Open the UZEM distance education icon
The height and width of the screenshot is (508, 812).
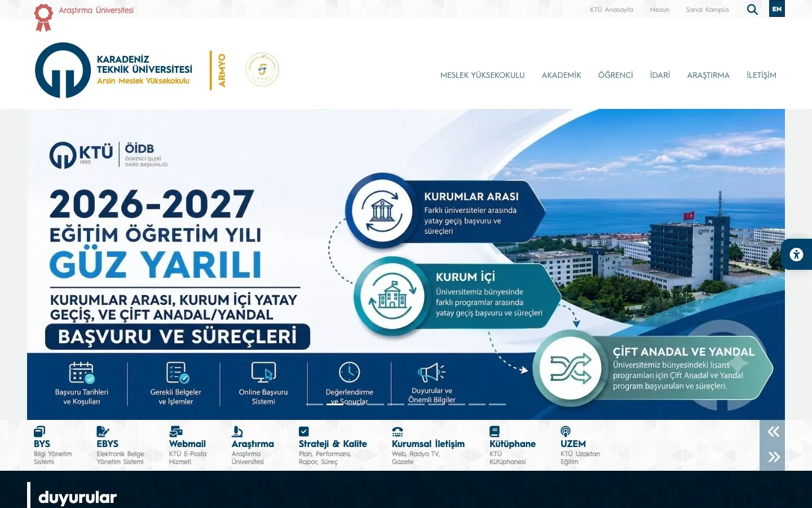566,432
